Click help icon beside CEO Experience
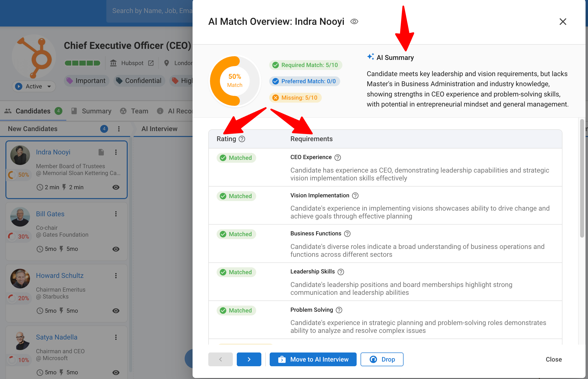The width and height of the screenshot is (588, 379). pyautogui.click(x=337, y=158)
